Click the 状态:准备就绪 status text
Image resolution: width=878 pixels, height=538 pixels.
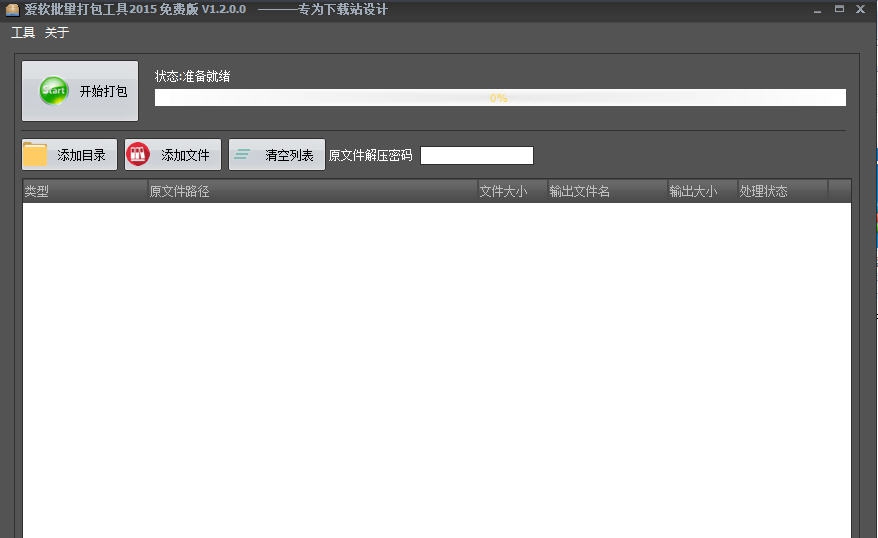pyautogui.click(x=193, y=76)
